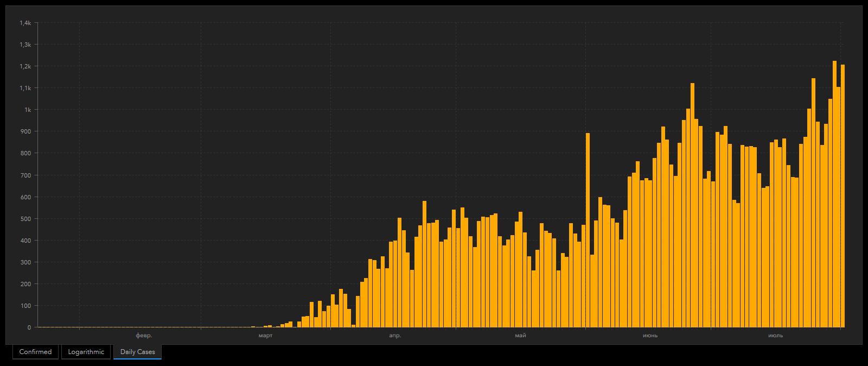Select the Daily Cases tab

(x=137, y=352)
